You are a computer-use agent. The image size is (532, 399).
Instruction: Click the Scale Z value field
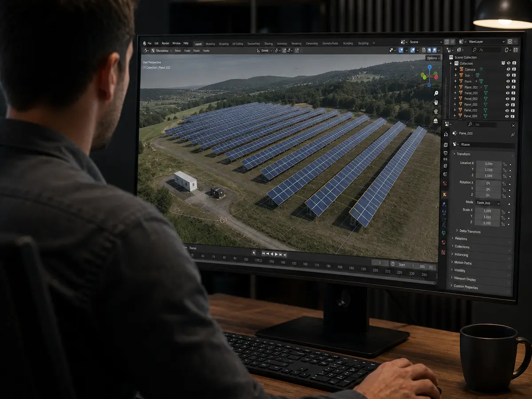tap(487, 223)
